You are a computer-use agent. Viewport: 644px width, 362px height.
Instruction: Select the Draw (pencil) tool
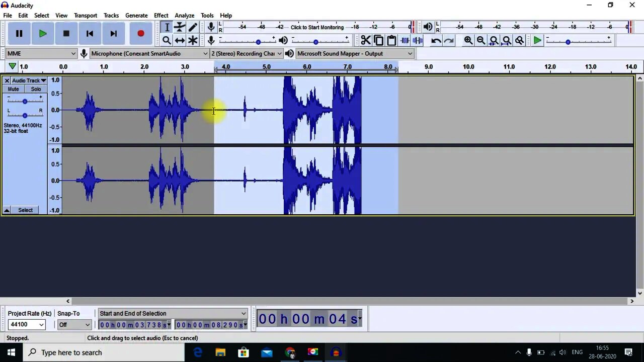coord(193,27)
